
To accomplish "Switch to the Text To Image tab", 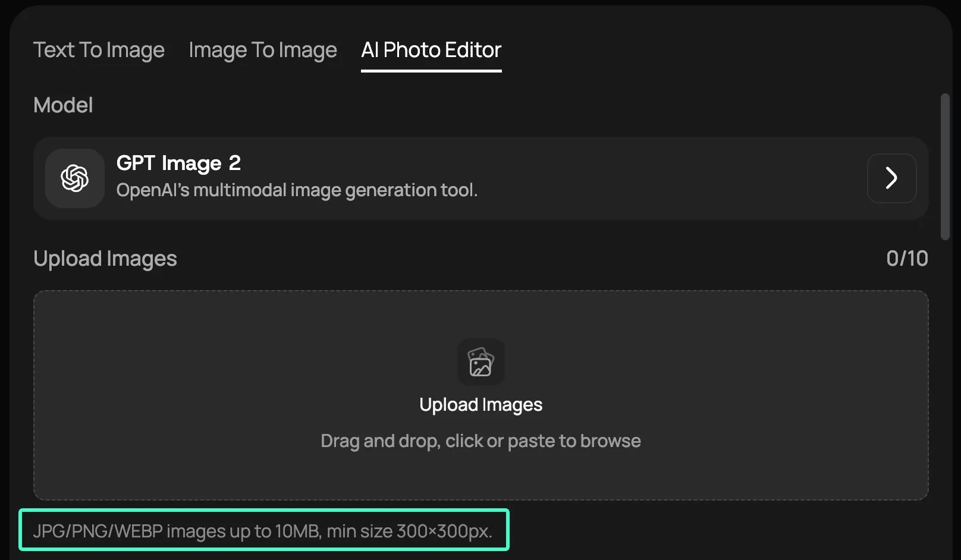I will pyautogui.click(x=99, y=51).
